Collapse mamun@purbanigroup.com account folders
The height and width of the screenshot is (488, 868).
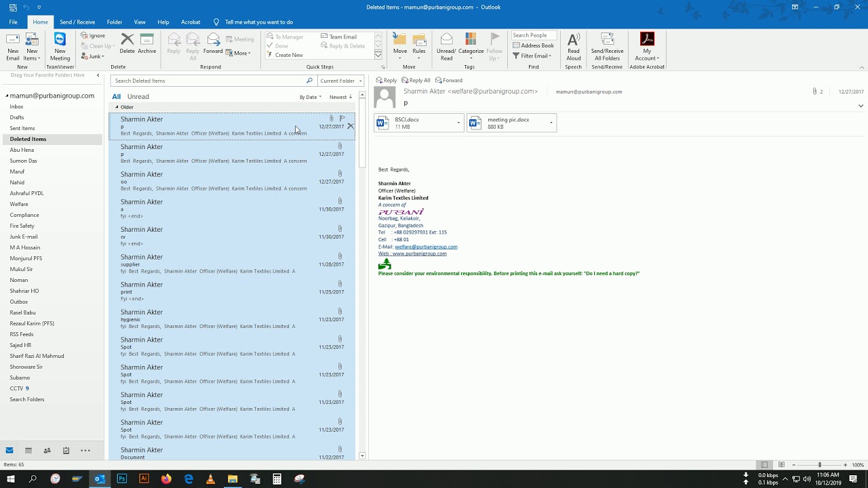[x=6, y=96]
